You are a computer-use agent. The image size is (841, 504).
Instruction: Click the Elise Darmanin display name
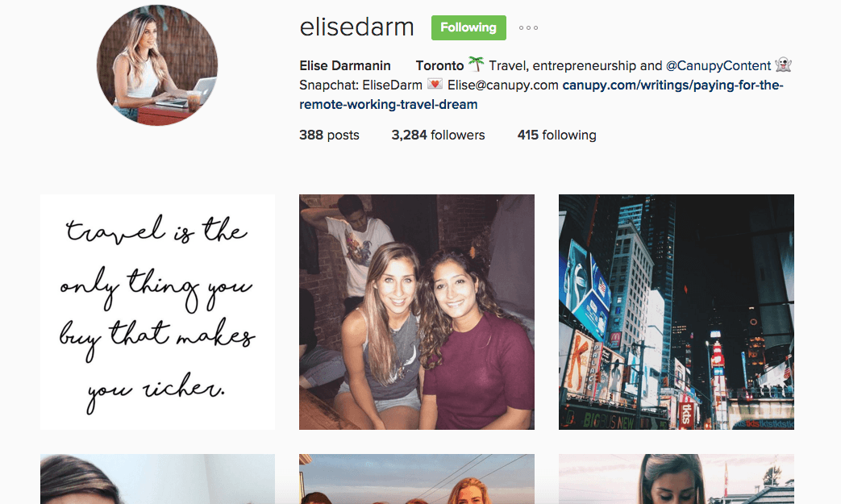[x=345, y=65]
